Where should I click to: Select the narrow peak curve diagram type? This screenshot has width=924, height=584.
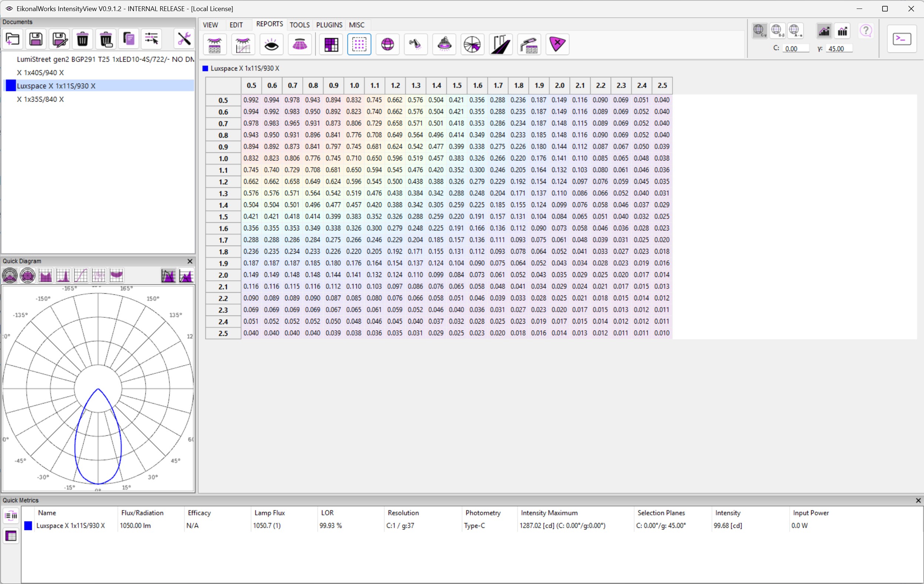pos(63,275)
